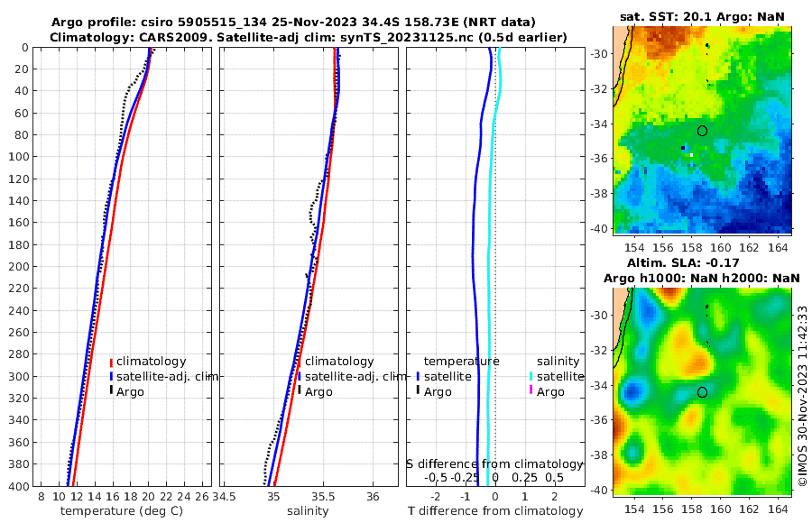This screenshot has height=523, width=812.
Task: Click the 'salinity' x-axis label
Action: pos(308,510)
